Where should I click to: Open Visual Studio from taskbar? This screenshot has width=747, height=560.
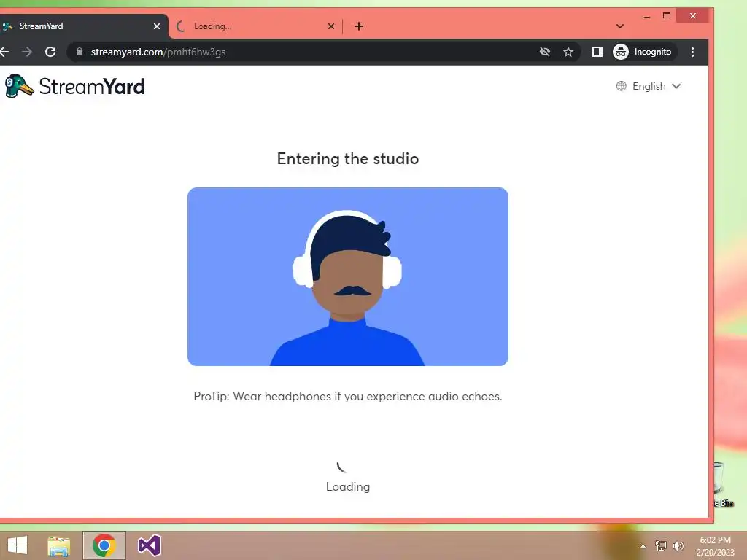click(149, 545)
